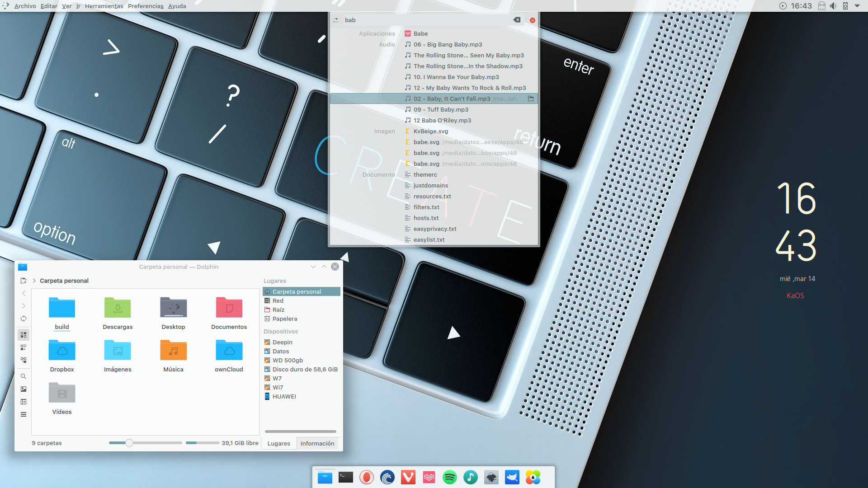868x488 pixels.
Task: Open the top panel dropdown arrow
Action: (857, 6)
